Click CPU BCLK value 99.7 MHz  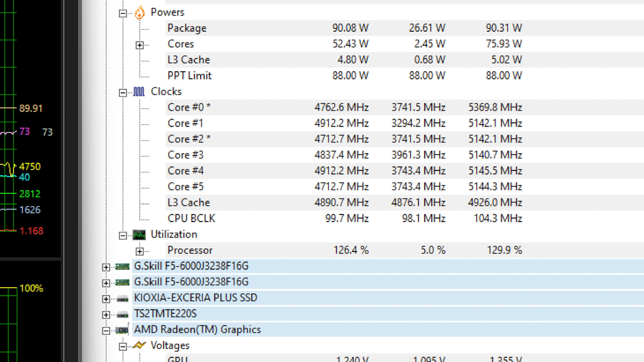(347, 218)
